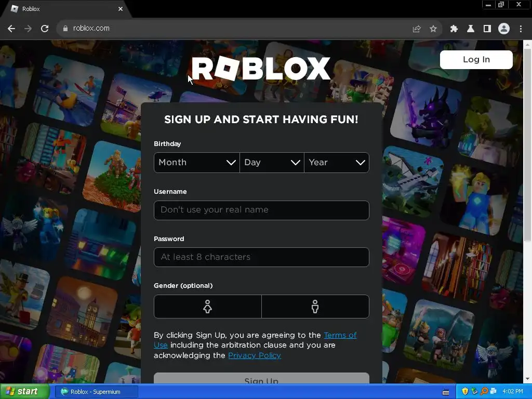The width and height of the screenshot is (532, 399).
Task: Click the clock tower game thumbnail
Action: point(82,312)
